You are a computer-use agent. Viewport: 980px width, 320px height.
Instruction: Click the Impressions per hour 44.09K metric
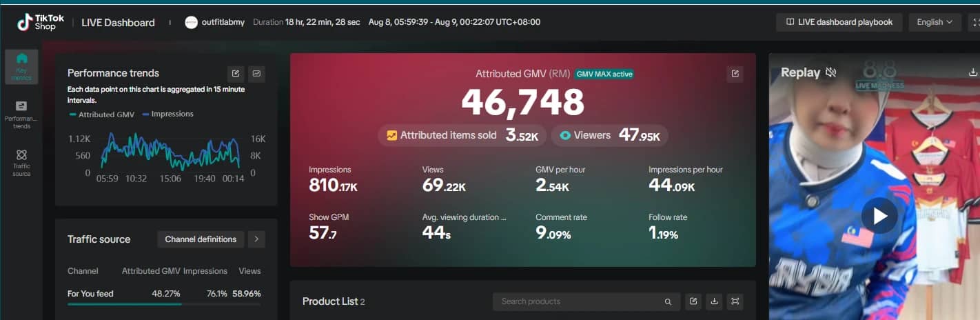(x=686, y=179)
